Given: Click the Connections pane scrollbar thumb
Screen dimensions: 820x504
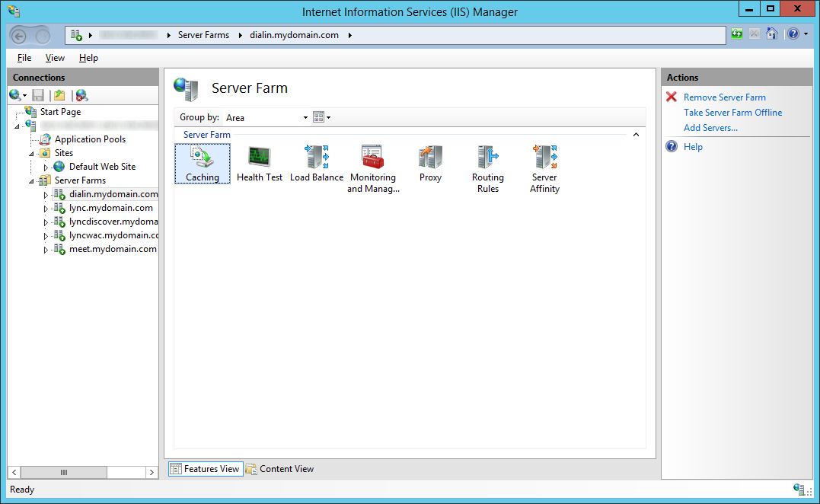Looking at the screenshot, I should pyautogui.click(x=64, y=472).
